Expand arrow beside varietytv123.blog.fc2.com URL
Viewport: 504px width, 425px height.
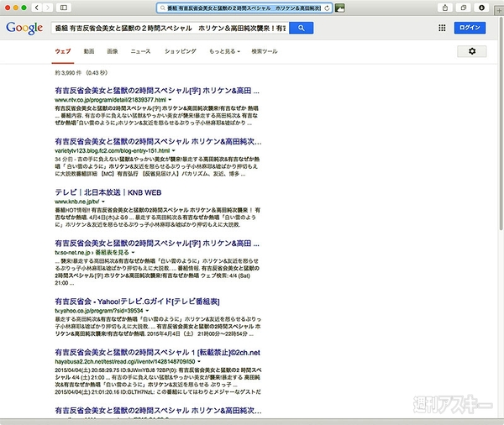coord(174,151)
